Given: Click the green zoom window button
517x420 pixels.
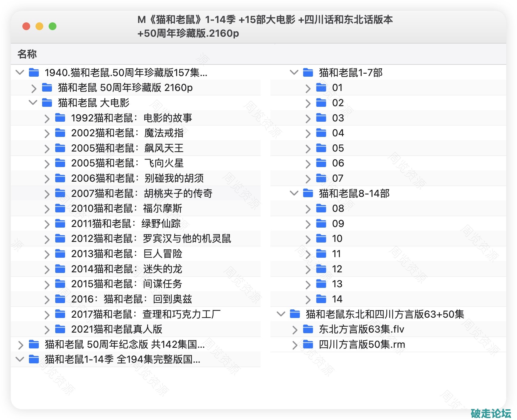Looking at the screenshot, I should pyautogui.click(x=53, y=26).
